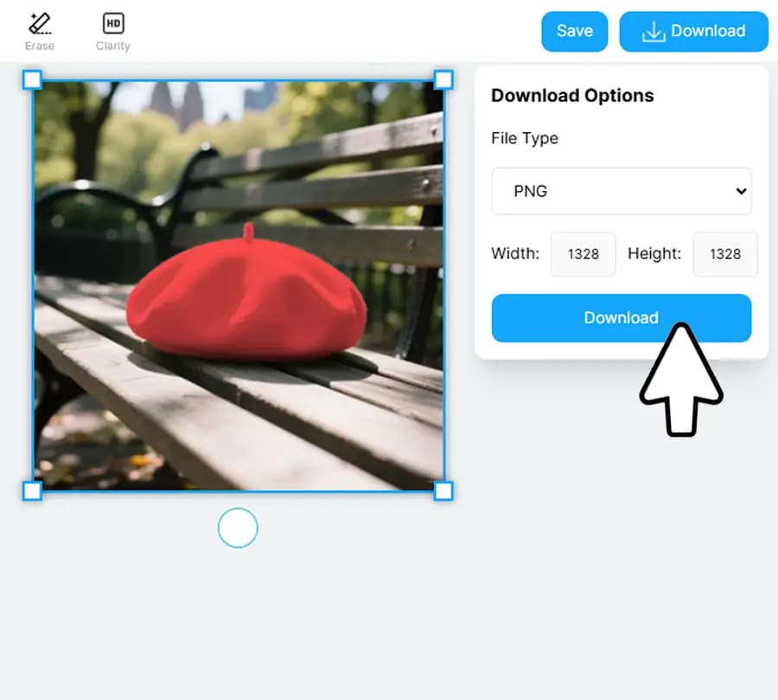Click the Download Options heading
The height and width of the screenshot is (700, 778).
click(572, 96)
